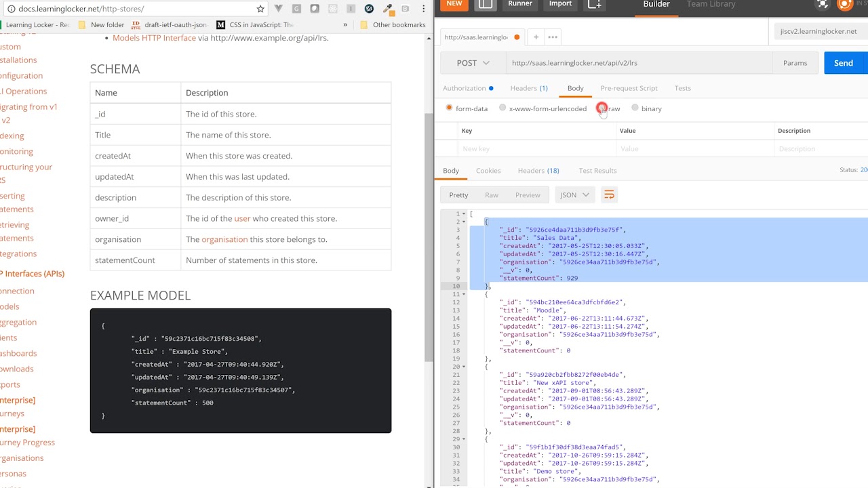The height and width of the screenshot is (488, 868).
Task: Show response in Raw view
Action: [492, 195]
